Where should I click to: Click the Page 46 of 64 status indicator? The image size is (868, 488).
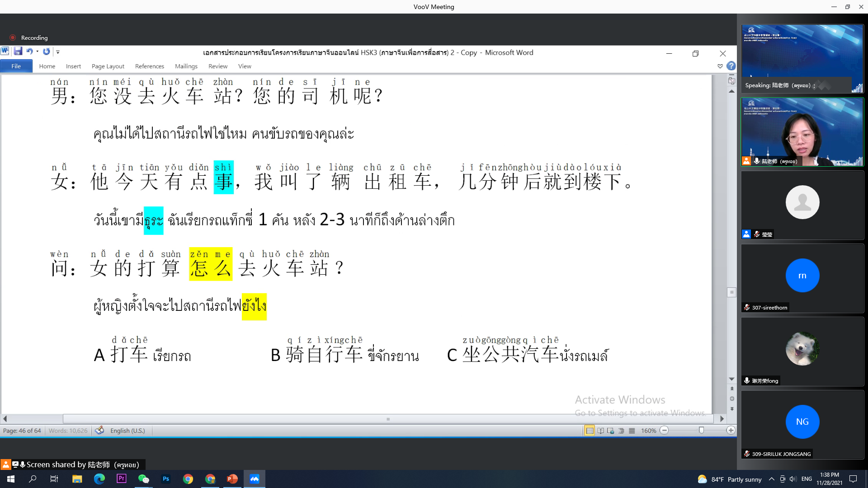pos(22,431)
